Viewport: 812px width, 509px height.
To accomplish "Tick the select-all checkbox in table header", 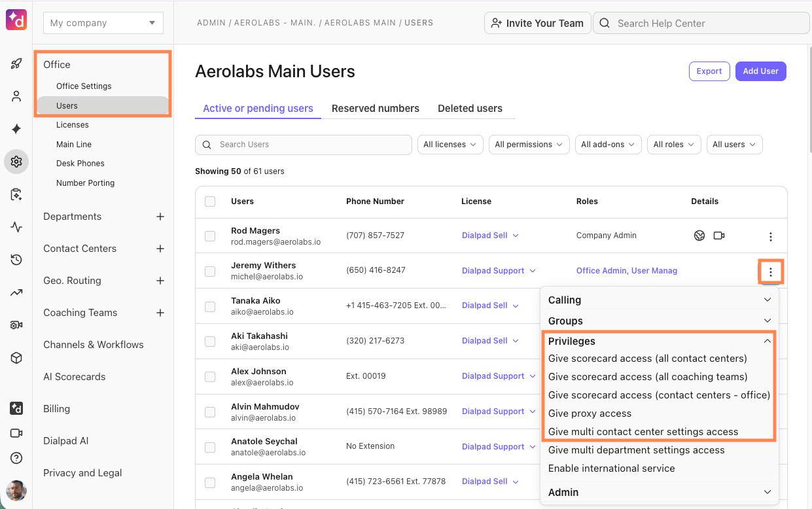I will pyautogui.click(x=210, y=202).
